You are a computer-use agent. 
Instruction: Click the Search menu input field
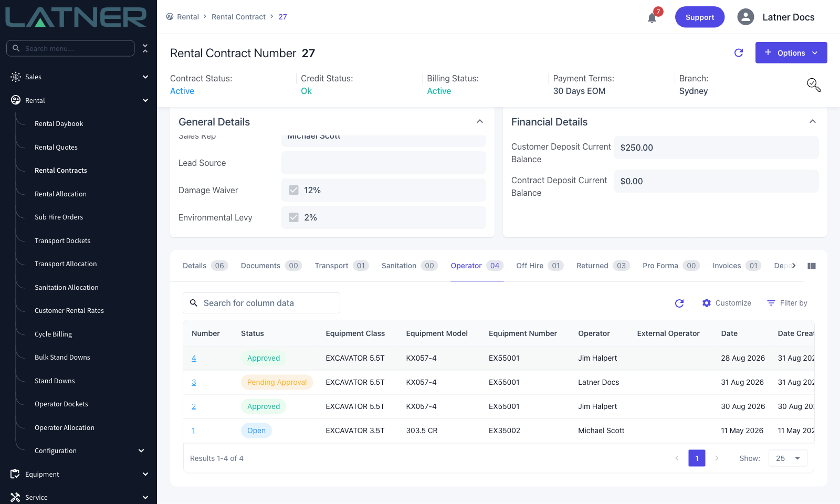pyautogui.click(x=70, y=48)
